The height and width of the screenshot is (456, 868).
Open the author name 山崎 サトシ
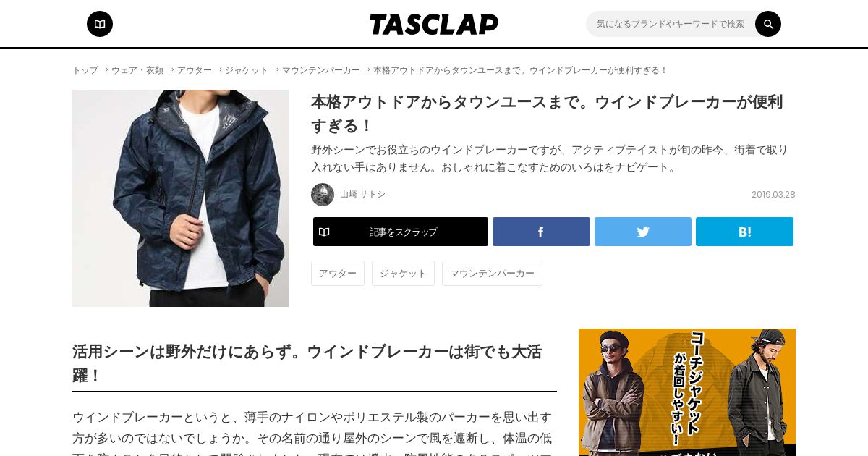pyautogui.click(x=362, y=195)
